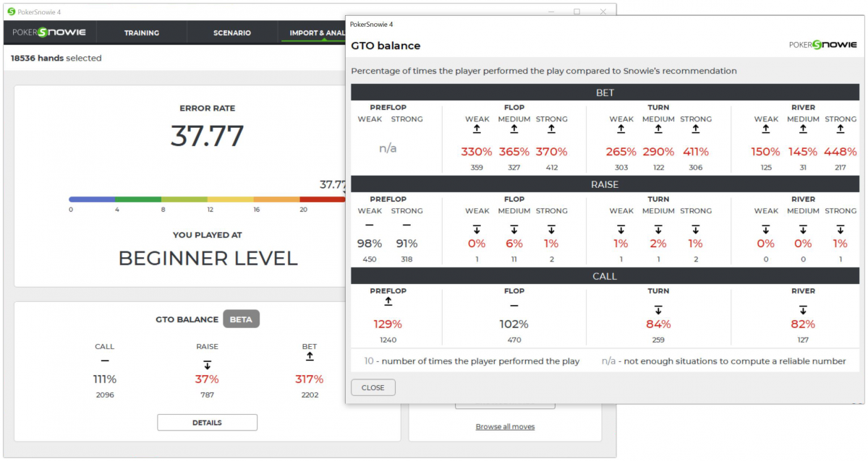Viewport: 868px width, 461px height.
Task: Click up arrow above River Medium bet 145%
Action: pyautogui.click(x=803, y=129)
